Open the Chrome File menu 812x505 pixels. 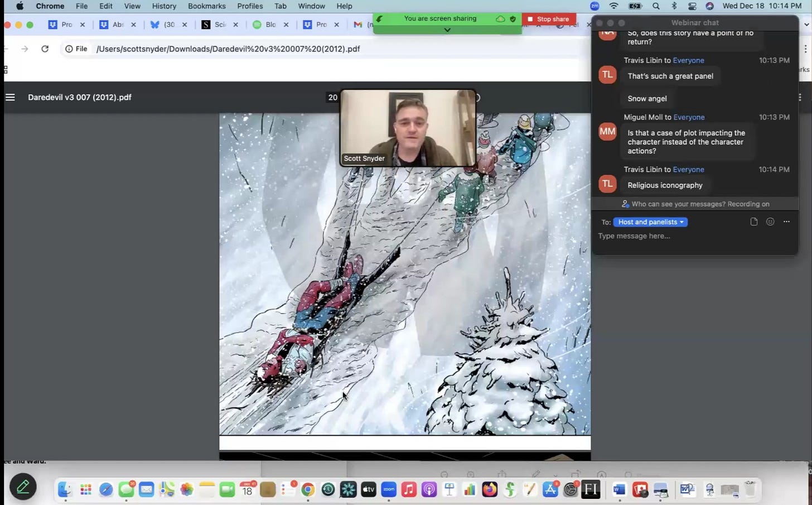(x=81, y=6)
